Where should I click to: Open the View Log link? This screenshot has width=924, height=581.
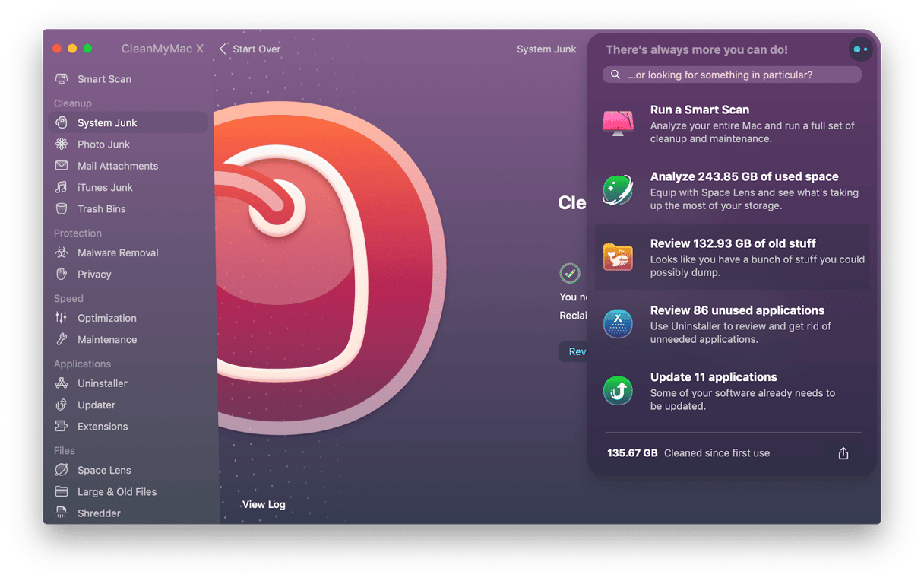pos(264,504)
